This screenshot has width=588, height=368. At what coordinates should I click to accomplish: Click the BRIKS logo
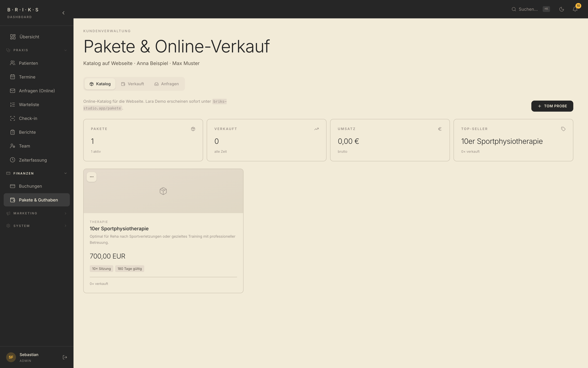point(23,10)
